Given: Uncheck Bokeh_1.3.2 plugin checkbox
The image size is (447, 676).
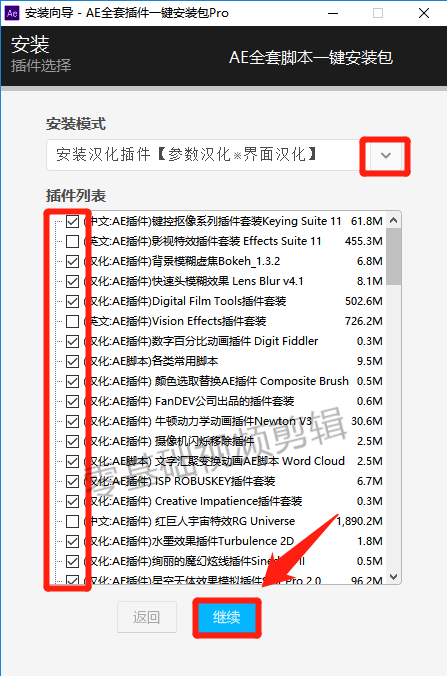Looking at the screenshot, I should 72,262.
